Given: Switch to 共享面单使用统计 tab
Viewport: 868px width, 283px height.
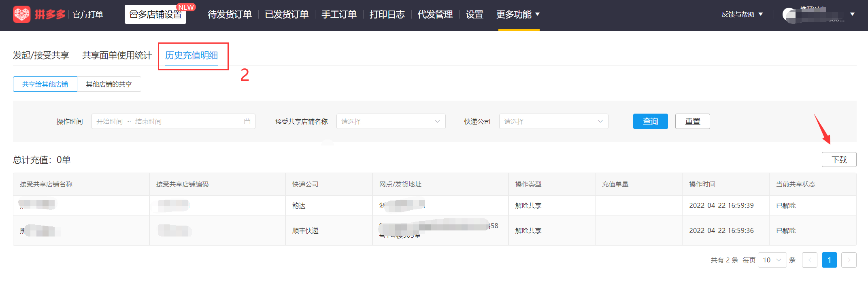Looking at the screenshot, I should pos(117,55).
